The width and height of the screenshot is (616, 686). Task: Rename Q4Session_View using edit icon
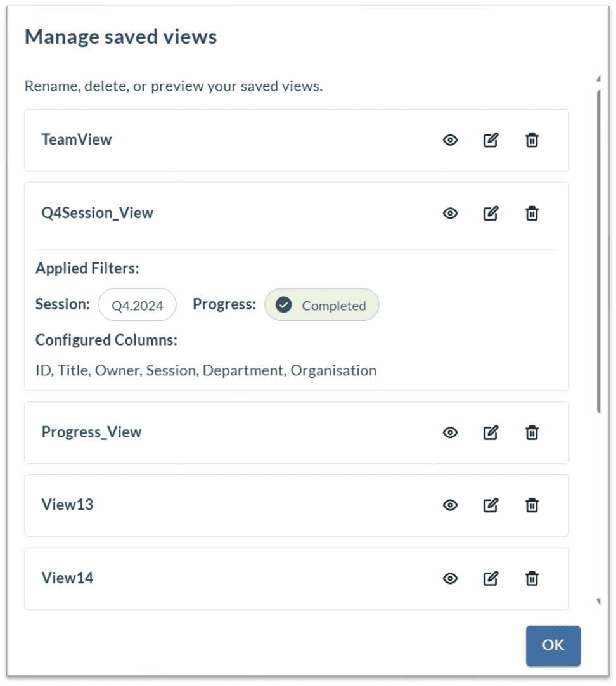[x=491, y=214]
